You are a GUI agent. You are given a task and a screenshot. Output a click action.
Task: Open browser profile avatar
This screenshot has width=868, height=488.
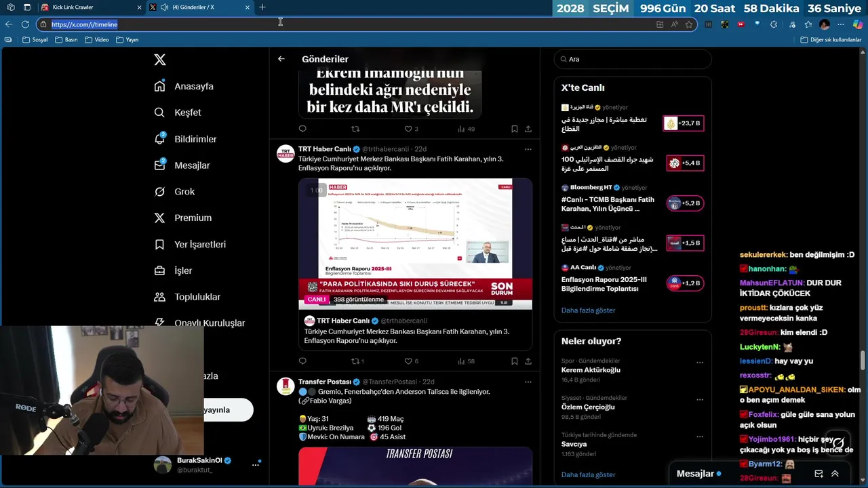(x=825, y=24)
